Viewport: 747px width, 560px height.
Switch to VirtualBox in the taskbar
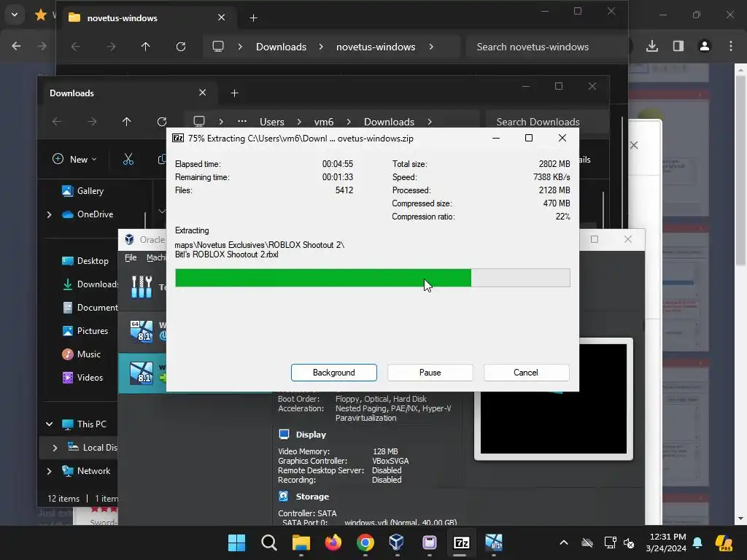(397, 542)
